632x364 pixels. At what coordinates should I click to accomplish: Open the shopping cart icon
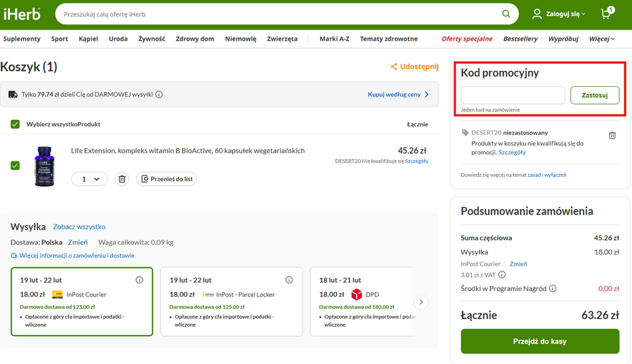607,14
